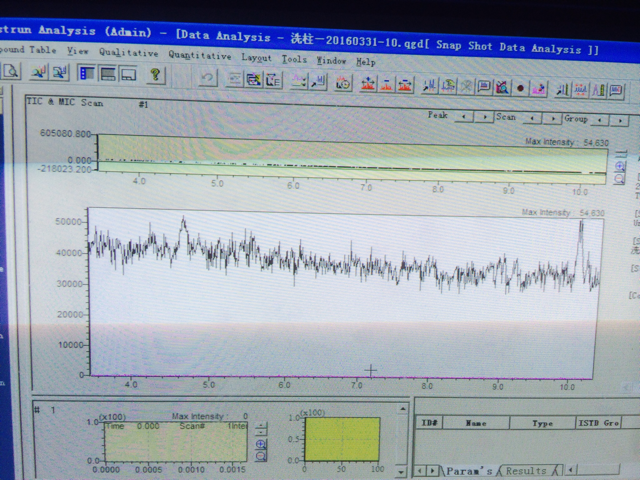Image resolution: width=640 pixels, height=480 pixels.
Task: Click the chromatogram display dropdown icon
Action: [299, 81]
